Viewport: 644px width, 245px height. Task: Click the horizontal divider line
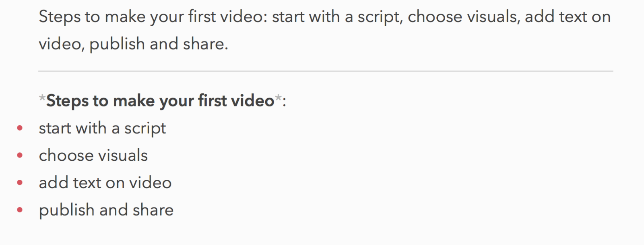click(326, 71)
